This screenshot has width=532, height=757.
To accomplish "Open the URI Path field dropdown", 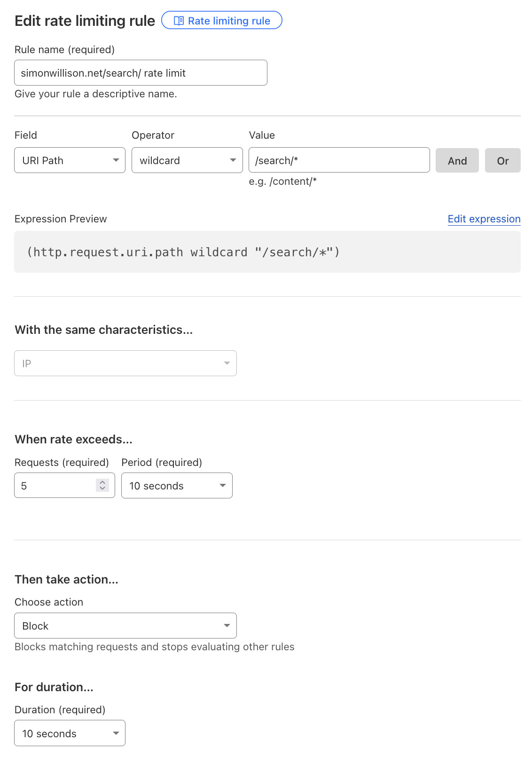I will [70, 160].
